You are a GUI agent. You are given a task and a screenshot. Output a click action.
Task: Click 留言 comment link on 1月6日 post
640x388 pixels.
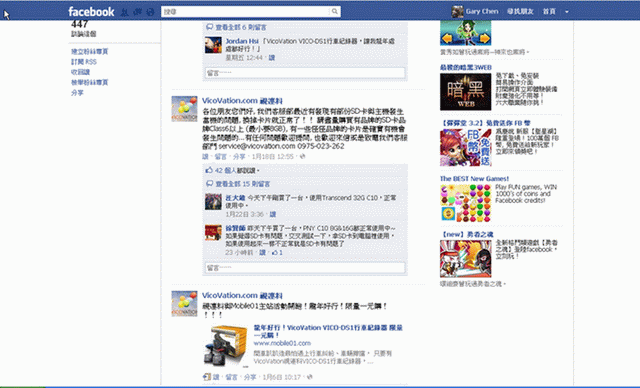click(231, 377)
